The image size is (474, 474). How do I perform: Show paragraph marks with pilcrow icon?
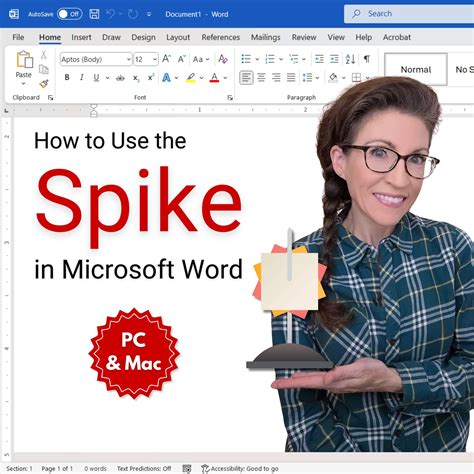click(367, 59)
